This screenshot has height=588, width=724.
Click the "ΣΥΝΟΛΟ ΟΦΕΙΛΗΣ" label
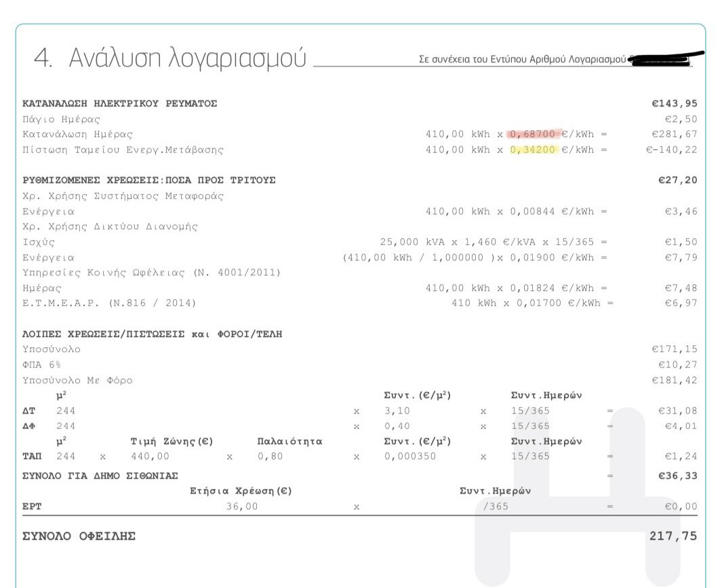click(79, 536)
